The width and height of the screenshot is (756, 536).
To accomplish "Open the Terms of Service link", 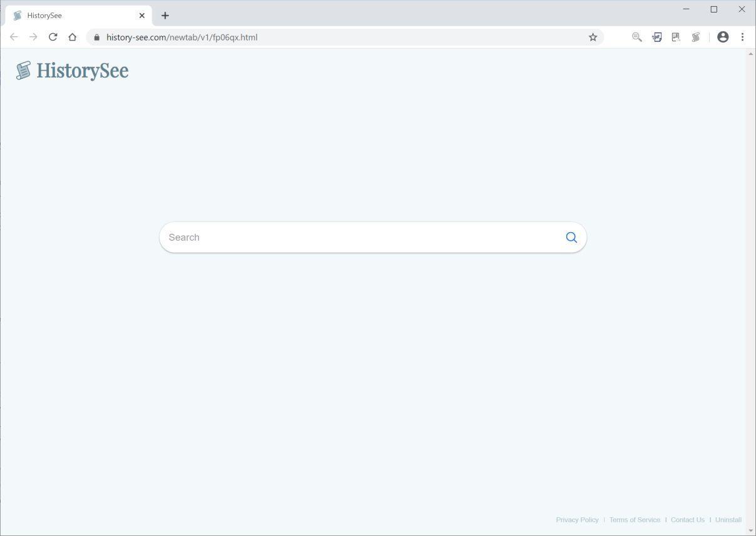I will point(634,520).
